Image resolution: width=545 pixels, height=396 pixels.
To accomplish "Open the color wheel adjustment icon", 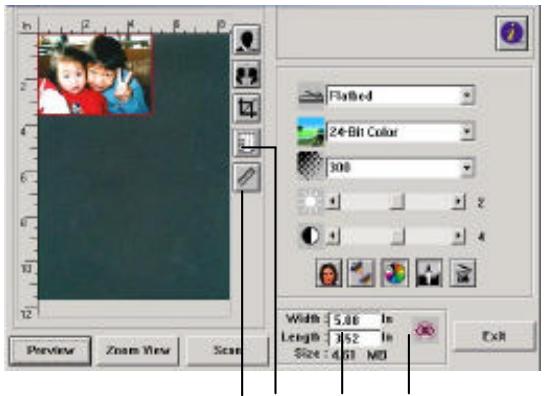I will 394,273.
